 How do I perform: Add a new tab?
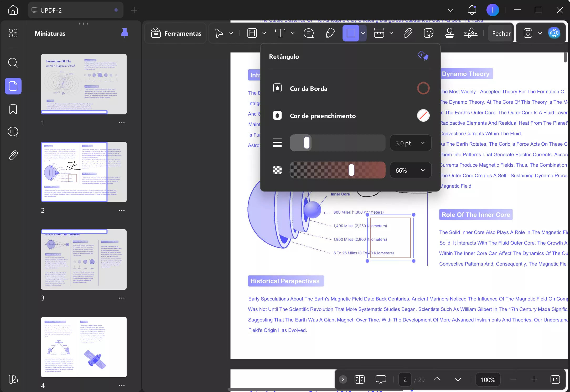(x=134, y=10)
